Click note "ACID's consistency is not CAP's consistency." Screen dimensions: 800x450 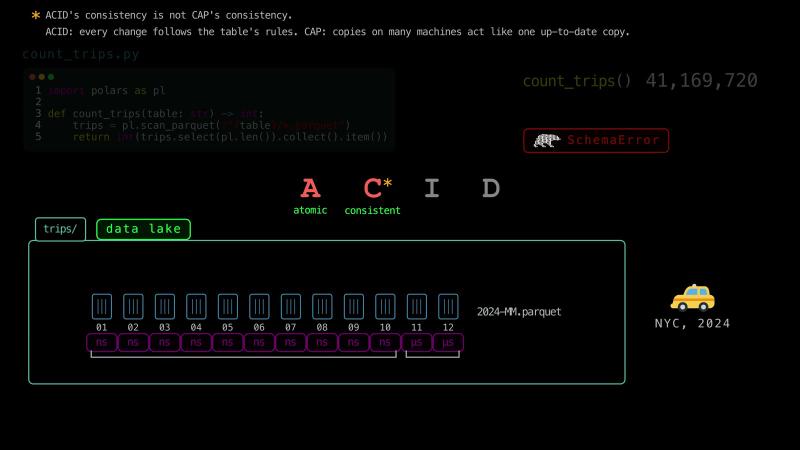169,15
